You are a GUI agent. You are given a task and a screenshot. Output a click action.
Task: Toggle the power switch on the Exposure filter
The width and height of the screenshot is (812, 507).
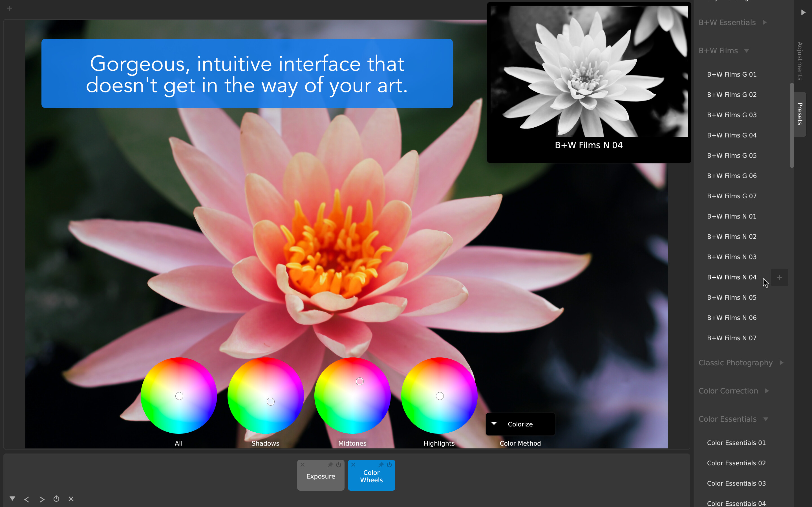coord(339,465)
